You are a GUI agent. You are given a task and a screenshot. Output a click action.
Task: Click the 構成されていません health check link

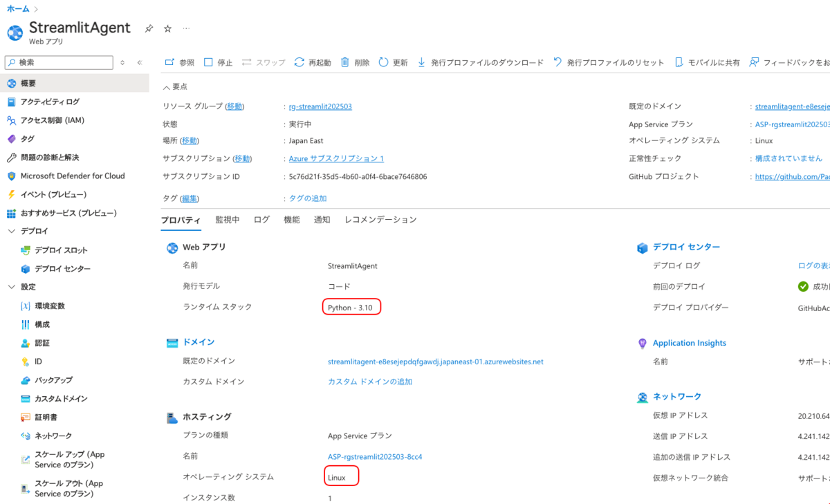788,158
